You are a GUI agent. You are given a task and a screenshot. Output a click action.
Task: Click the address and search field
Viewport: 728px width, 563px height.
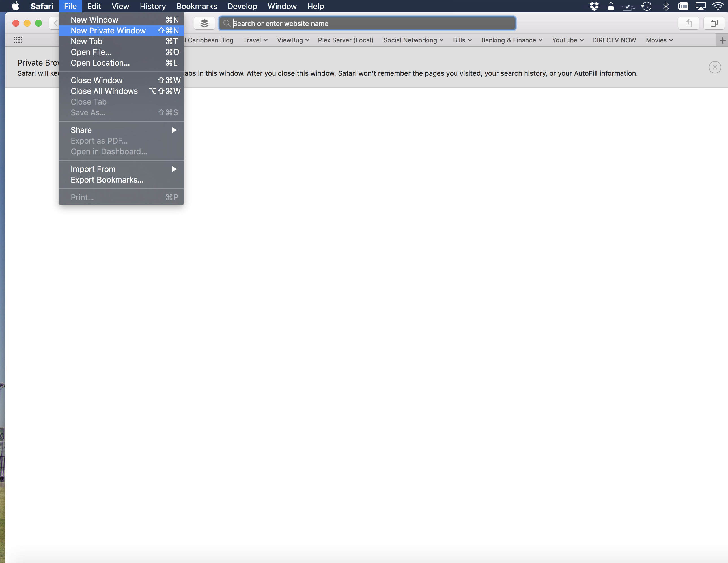367,23
